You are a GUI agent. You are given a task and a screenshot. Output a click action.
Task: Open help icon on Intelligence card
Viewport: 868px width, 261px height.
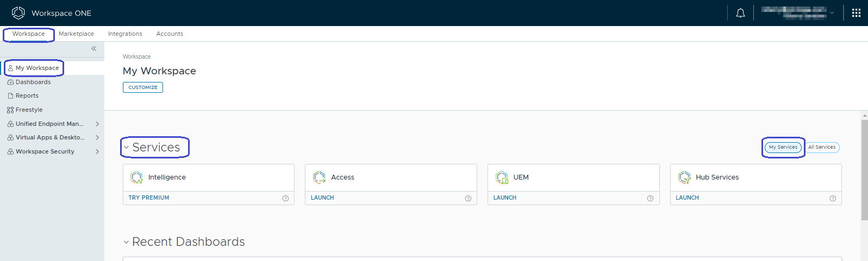tap(285, 198)
